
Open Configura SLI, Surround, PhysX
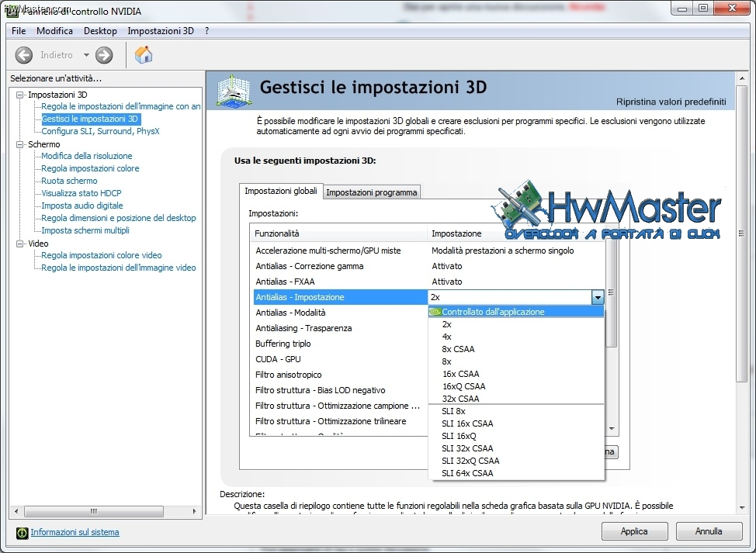pos(100,131)
